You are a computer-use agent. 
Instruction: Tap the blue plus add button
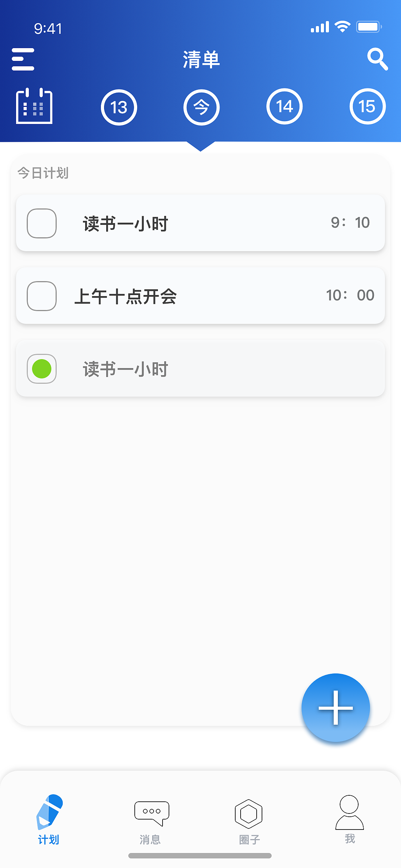click(335, 707)
